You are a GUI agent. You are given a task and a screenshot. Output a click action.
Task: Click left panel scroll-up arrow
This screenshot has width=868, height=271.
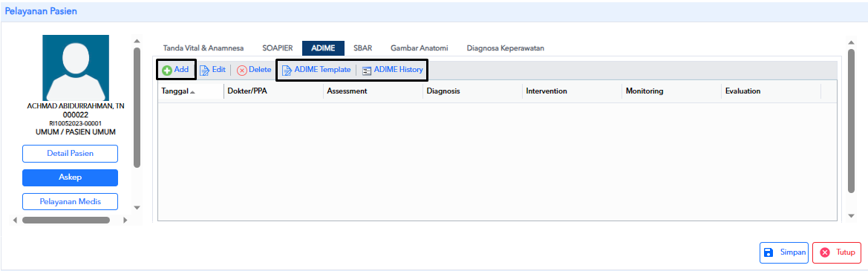137,41
